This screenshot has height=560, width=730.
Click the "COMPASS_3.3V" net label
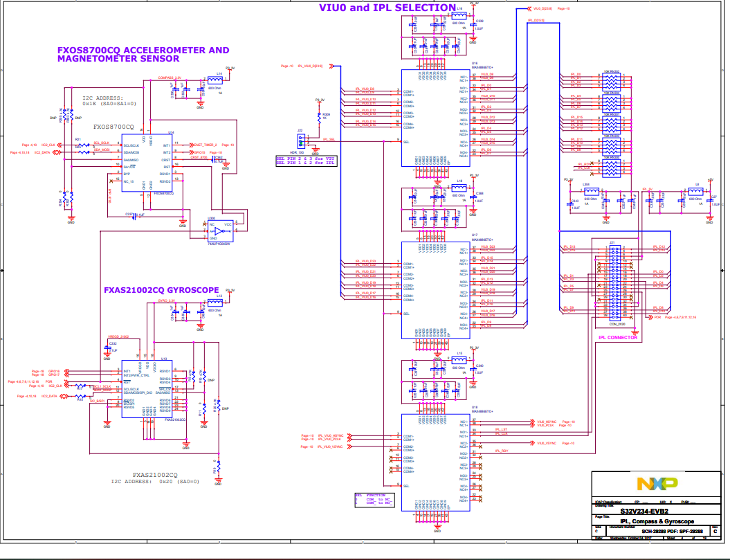point(170,78)
